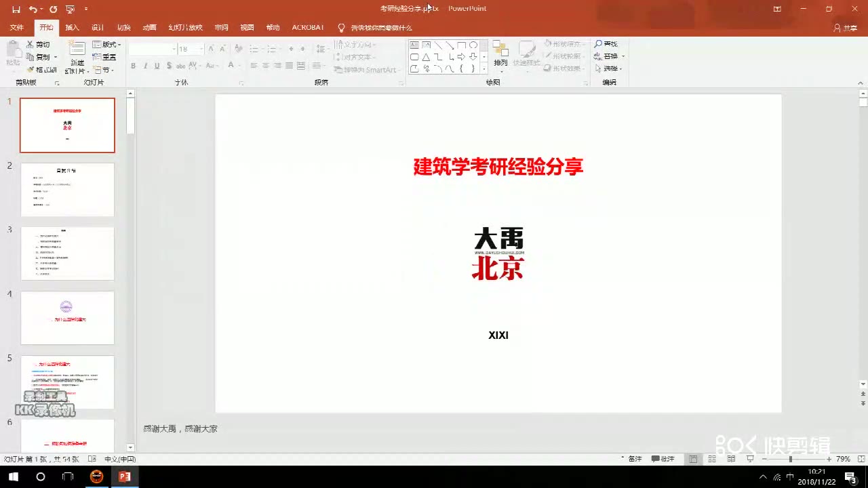Click the zoom percentage 79% label

pyautogui.click(x=843, y=459)
